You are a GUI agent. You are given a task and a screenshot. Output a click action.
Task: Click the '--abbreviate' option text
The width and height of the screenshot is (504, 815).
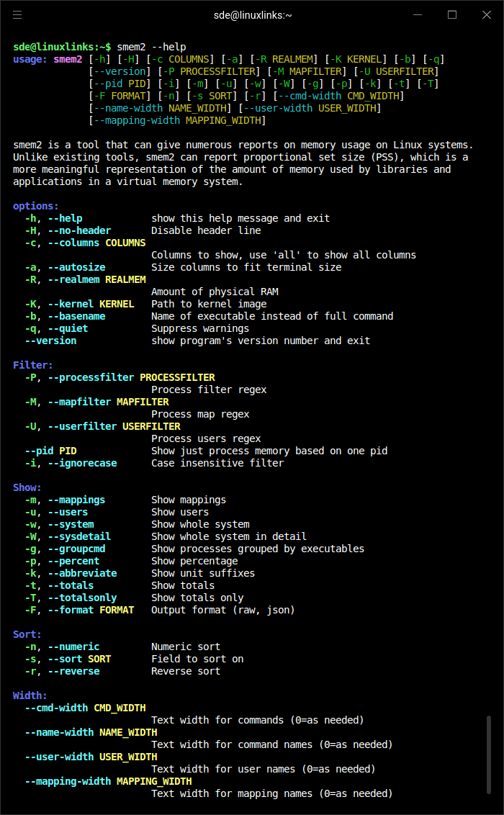tap(82, 573)
